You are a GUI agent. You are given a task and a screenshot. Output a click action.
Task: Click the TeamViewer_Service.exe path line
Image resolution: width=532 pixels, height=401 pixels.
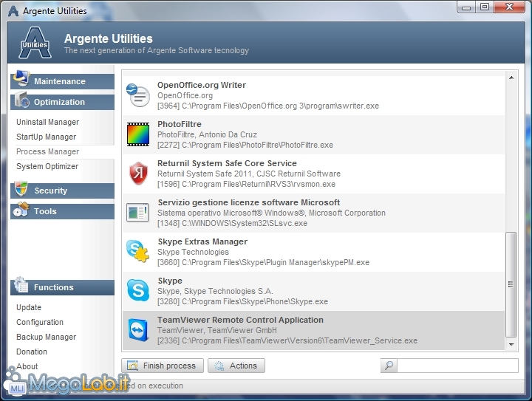(287, 340)
